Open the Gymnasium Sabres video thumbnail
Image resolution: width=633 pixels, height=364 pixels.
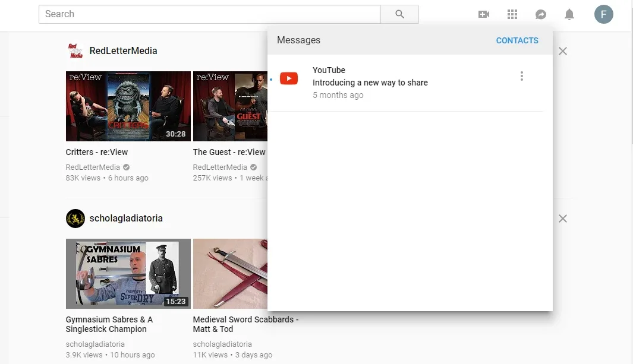(x=128, y=274)
